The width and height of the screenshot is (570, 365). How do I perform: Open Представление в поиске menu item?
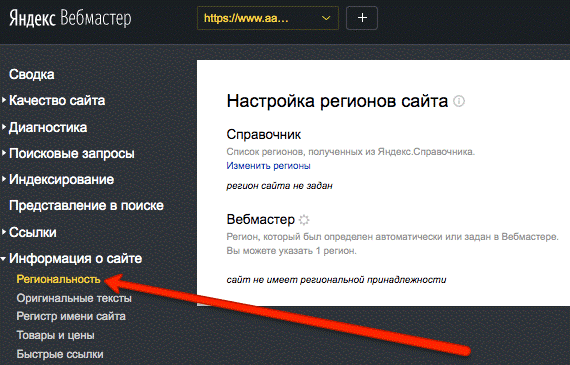point(87,206)
